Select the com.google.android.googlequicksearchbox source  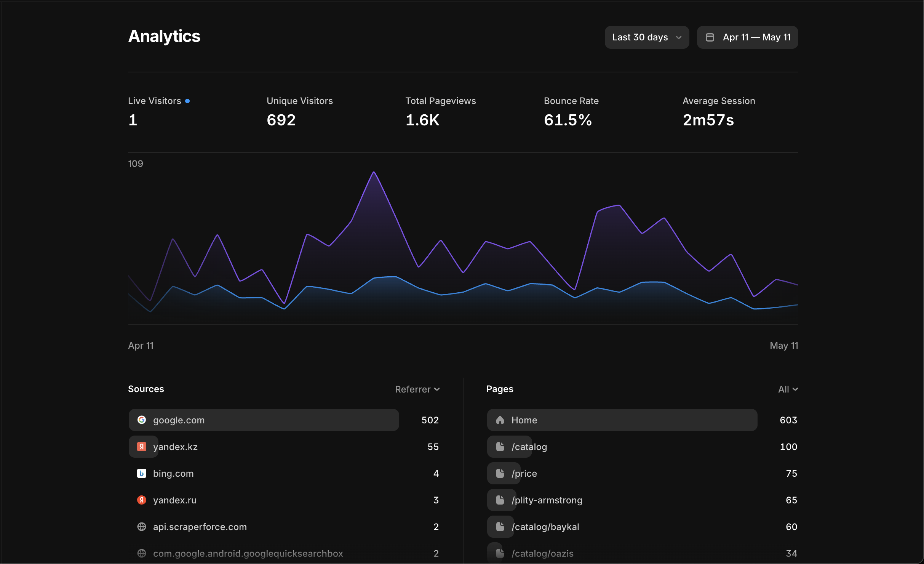[x=284, y=553]
